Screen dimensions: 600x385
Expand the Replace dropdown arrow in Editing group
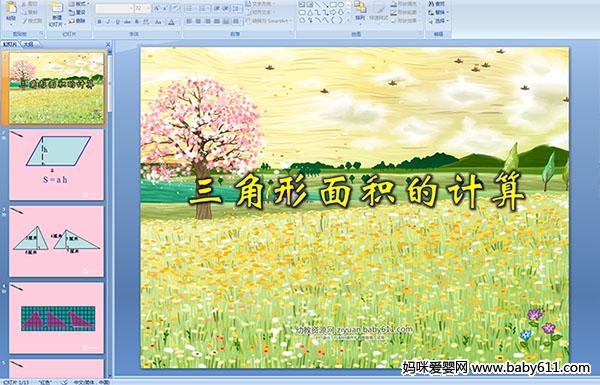(x=448, y=13)
